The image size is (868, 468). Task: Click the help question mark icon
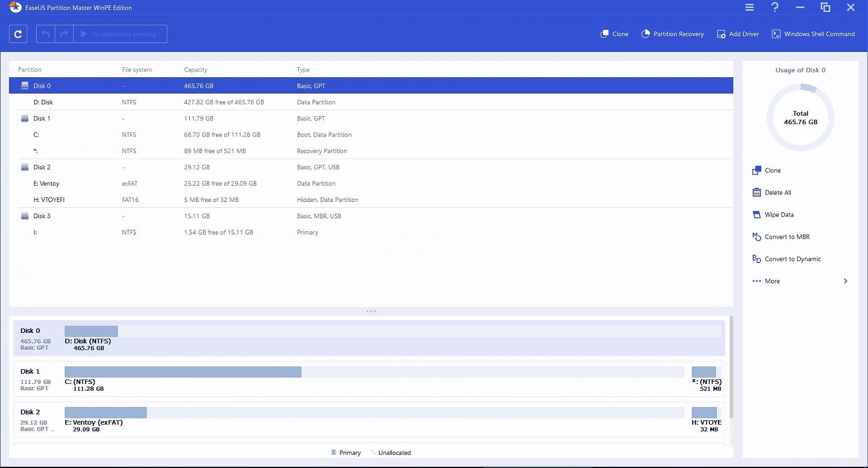775,7
